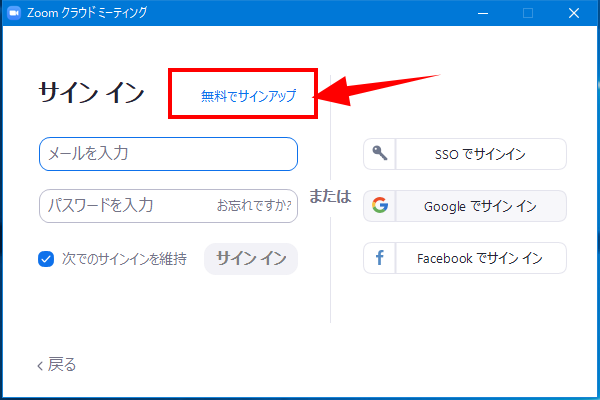
Task: Minimize the Zoom window
Action: [x=483, y=13]
